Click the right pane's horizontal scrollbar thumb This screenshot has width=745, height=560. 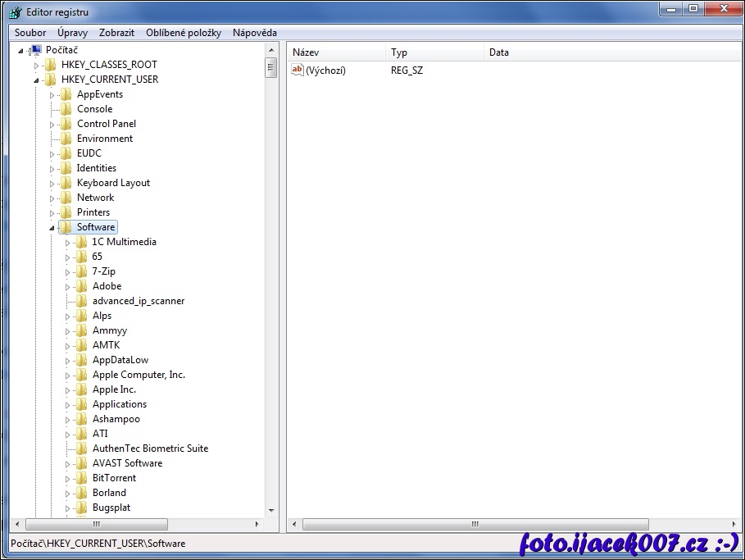pyautogui.click(x=475, y=525)
